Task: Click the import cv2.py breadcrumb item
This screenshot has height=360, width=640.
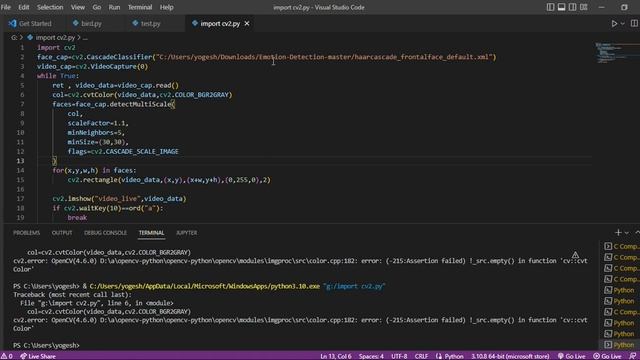Action: [x=55, y=38]
